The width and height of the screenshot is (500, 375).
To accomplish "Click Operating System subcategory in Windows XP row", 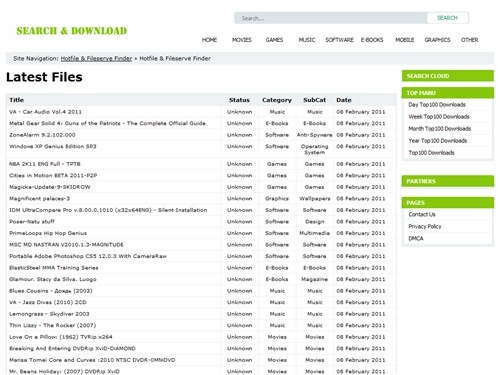I will point(314,149).
